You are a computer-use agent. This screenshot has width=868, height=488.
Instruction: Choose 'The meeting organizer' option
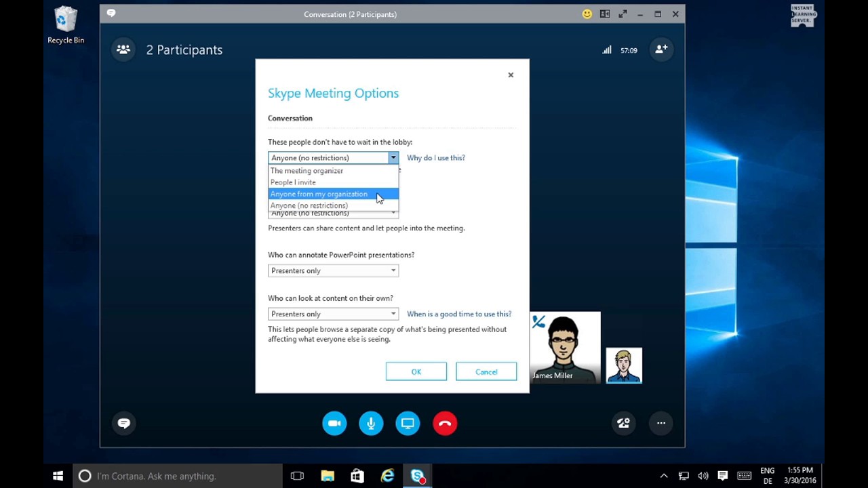307,171
